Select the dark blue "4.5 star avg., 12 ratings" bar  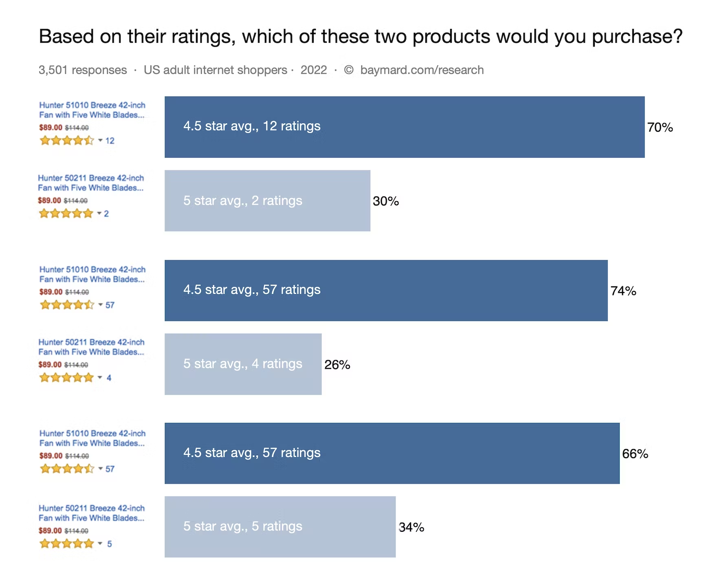(x=404, y=127)
